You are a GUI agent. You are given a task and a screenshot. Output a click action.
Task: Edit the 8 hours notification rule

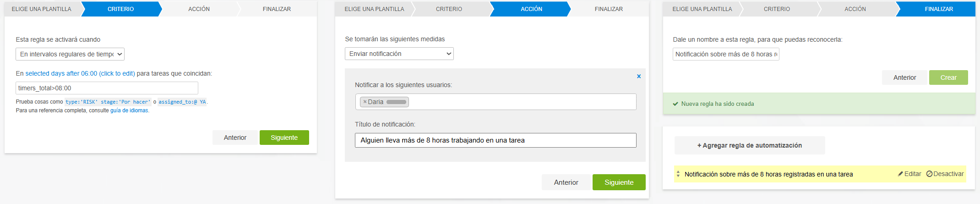[909, 174]
